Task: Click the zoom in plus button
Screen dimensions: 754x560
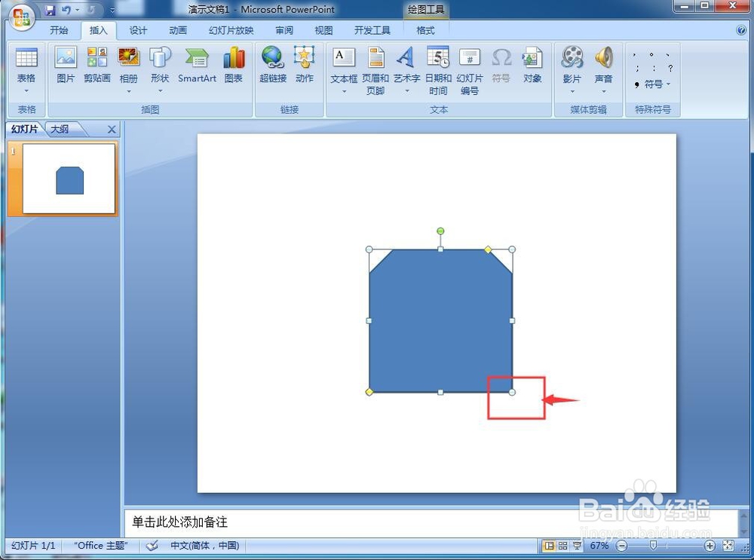Action: [710, 546]
